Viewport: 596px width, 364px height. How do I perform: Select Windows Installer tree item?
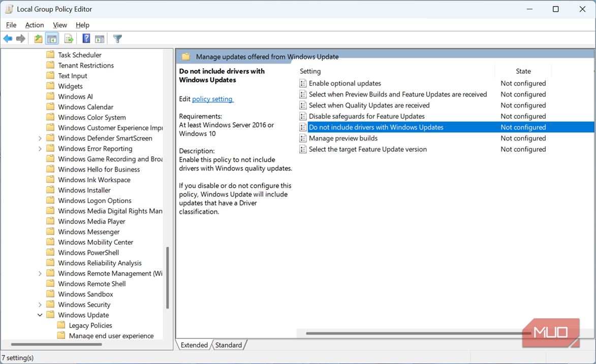[x=84, y=190]
